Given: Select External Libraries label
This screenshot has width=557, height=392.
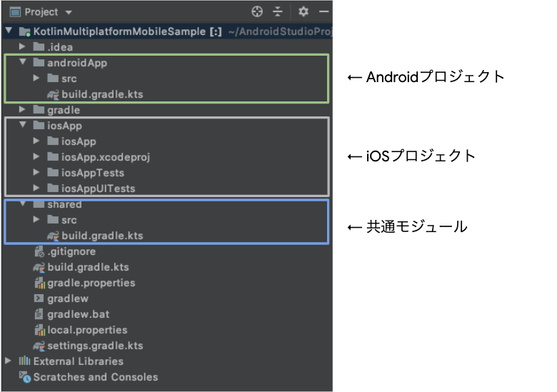Looking at the screenshot, I should [x=78, y=361].
